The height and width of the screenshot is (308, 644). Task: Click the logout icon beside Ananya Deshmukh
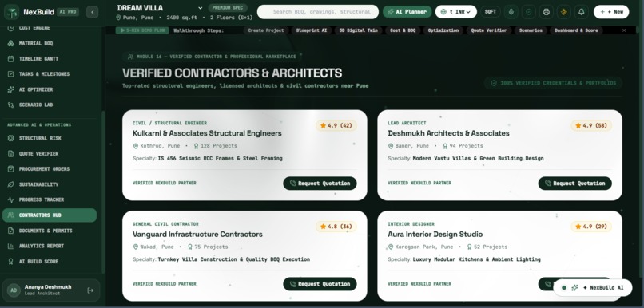[x=91, y=290]
